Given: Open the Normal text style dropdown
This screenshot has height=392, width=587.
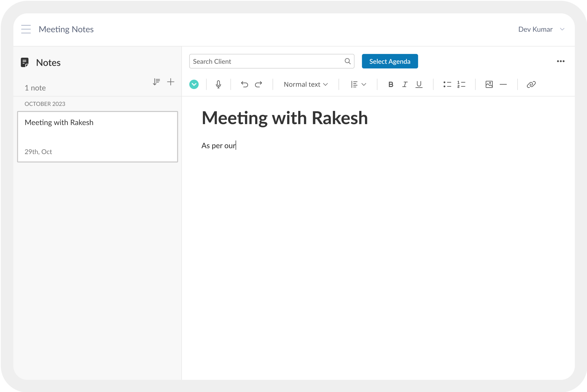Looking at the screenshot, I should point(306,84).
